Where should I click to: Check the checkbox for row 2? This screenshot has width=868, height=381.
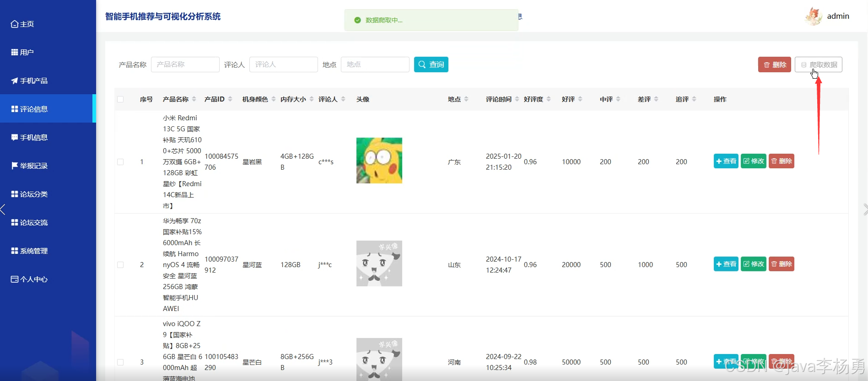120,265
